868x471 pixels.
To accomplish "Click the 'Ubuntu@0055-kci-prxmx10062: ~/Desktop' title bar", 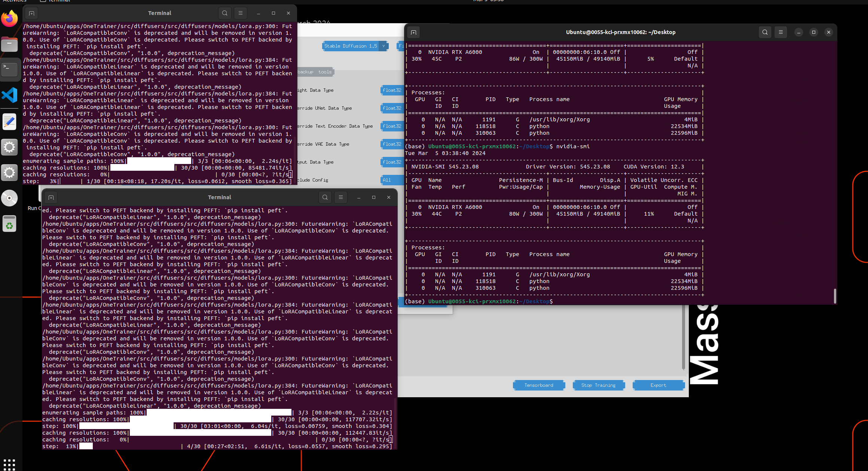I will tap(620, 32).
